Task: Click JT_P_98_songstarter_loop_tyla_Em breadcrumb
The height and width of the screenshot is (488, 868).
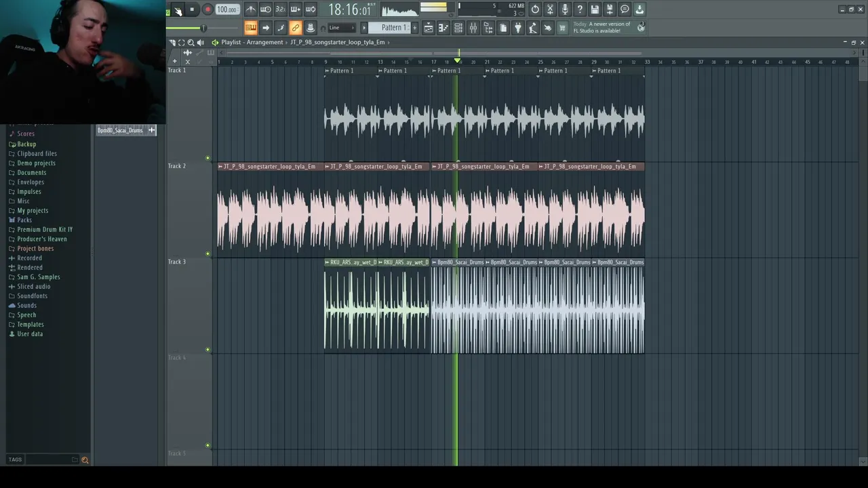Action: coord(338,42)
